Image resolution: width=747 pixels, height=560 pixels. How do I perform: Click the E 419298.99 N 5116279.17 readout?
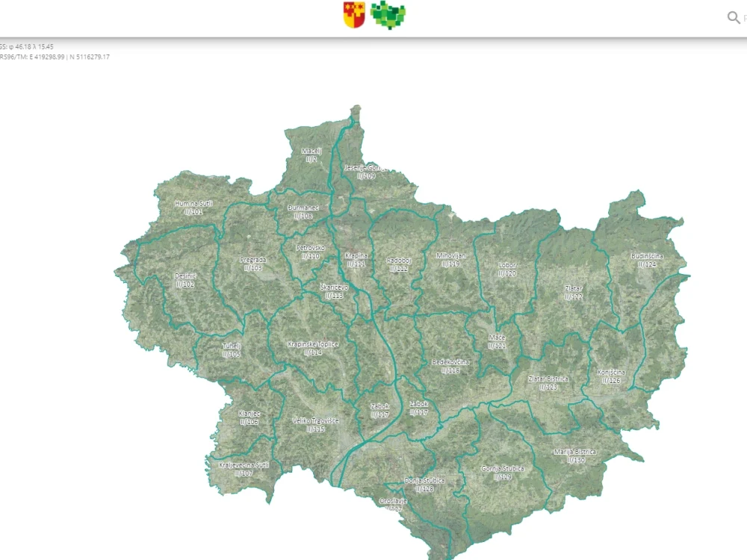[x=69, y=57]
